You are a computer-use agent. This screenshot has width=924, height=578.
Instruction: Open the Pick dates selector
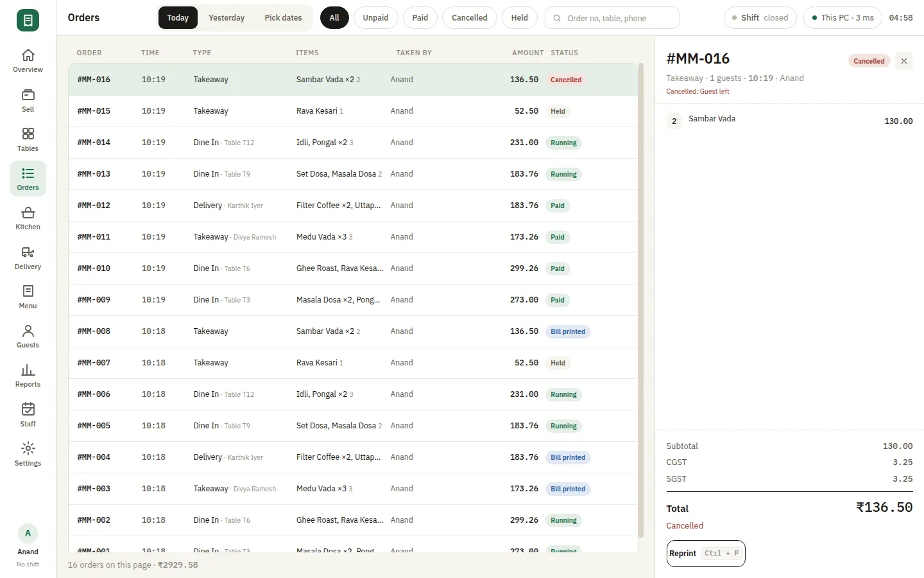tap(283, 18)
